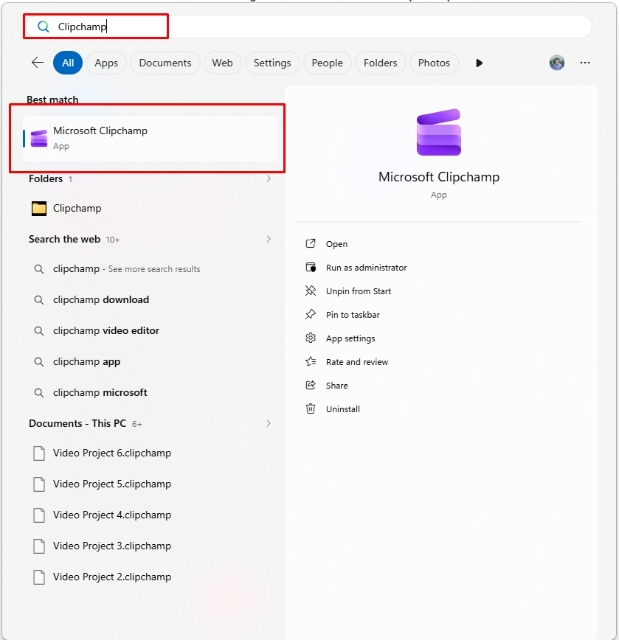The width and height of the screenshot is (619, 640).
Task: Open the Microsoft Clipchamp best match result
Action: click(150, 138)
